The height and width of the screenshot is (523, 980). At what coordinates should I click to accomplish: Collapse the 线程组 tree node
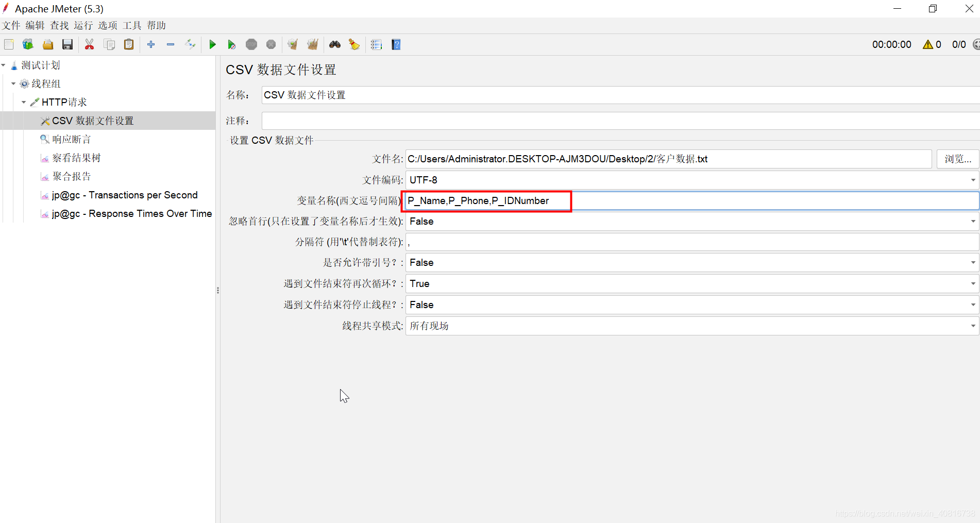[x=13, y=83]
